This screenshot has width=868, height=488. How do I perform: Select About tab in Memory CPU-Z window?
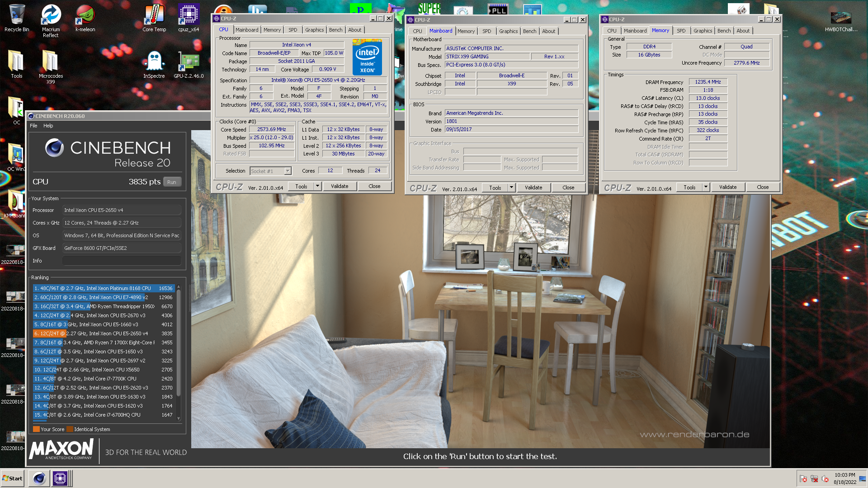743,31
